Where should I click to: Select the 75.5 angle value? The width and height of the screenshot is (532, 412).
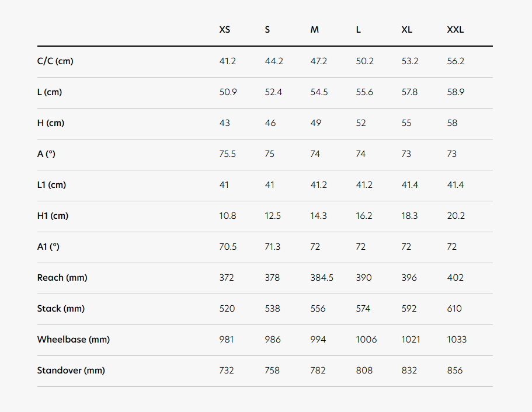click(x=227, y=154)
